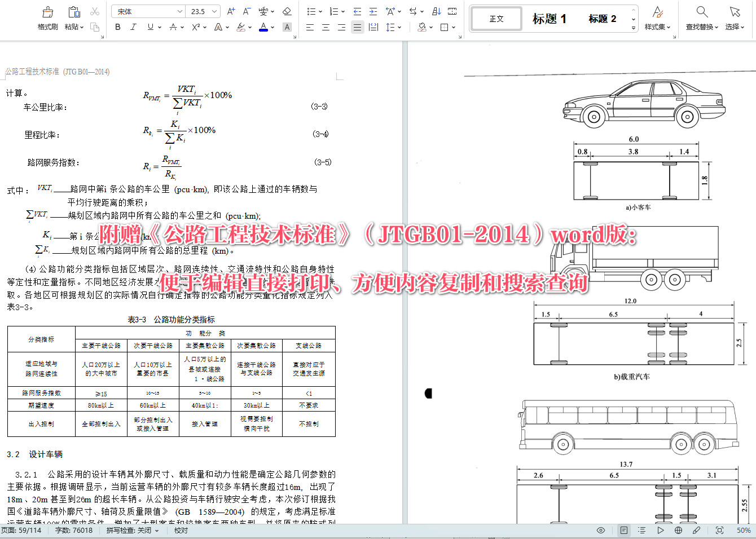Viewport: 756px width, 539px height.
Task: Open the paragraph group dialog launcher
Action: tap(460, 37)
